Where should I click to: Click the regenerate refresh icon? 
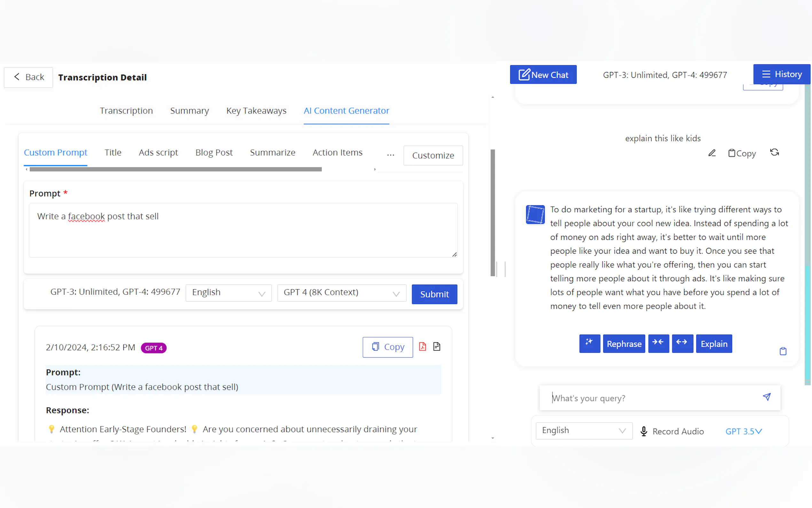(774, 153)
